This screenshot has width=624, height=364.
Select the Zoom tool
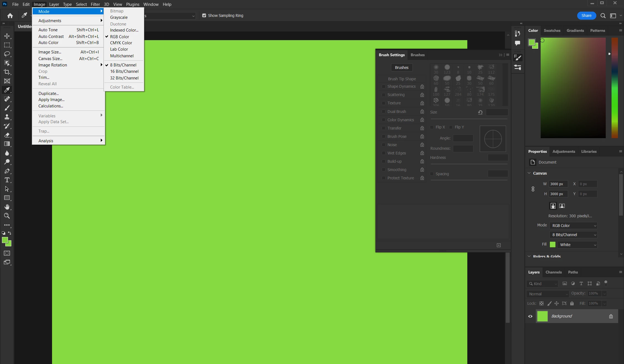point(7,216)
